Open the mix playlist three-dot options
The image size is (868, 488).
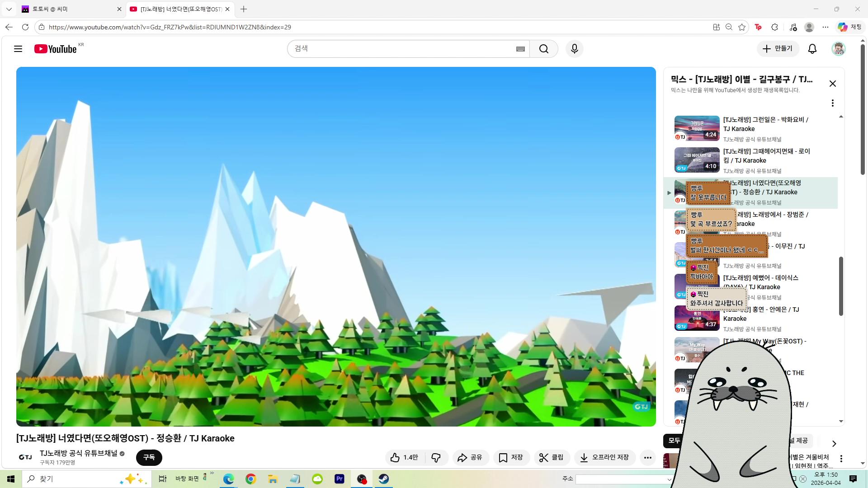(x=833, y=103)
